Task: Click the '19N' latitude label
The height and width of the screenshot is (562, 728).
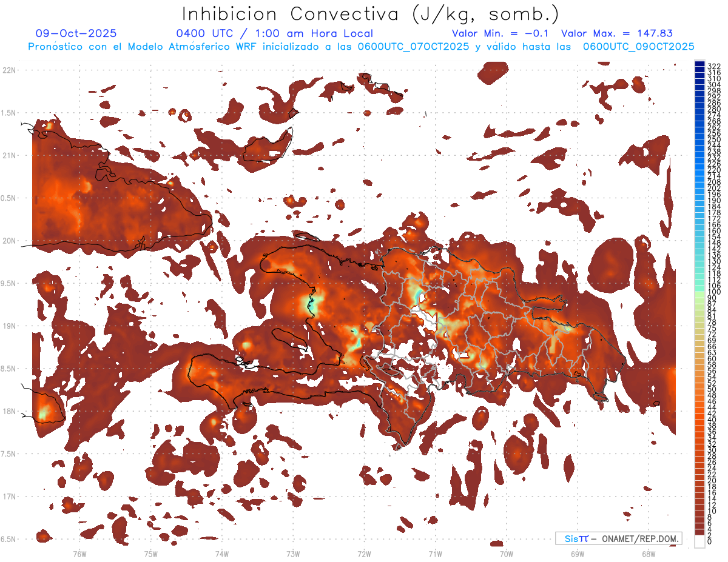Action: point(9,326)
